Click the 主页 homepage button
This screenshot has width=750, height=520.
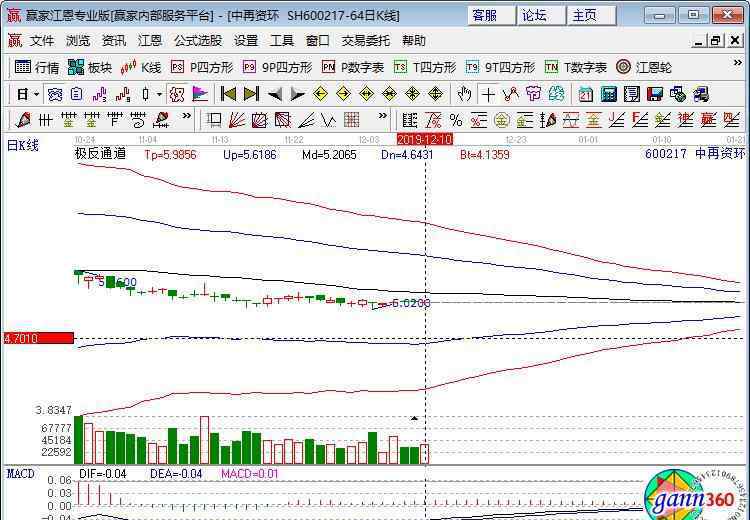591,15
